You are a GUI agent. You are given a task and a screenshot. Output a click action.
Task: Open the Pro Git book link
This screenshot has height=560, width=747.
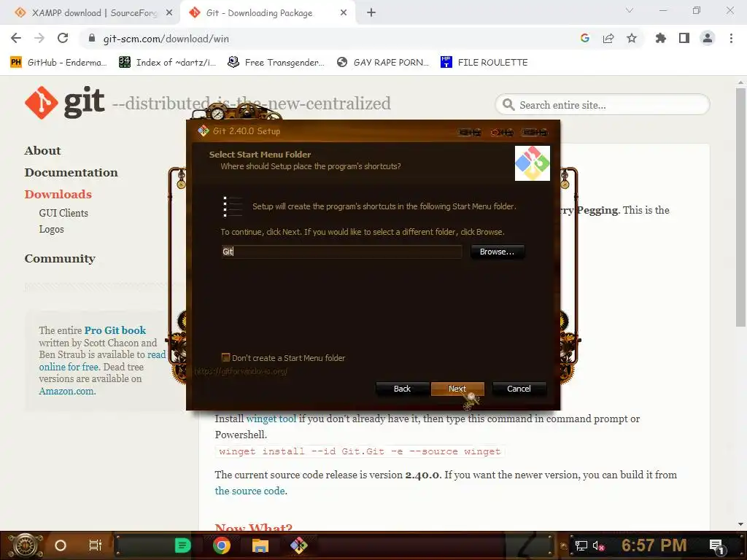pos(115,330)
